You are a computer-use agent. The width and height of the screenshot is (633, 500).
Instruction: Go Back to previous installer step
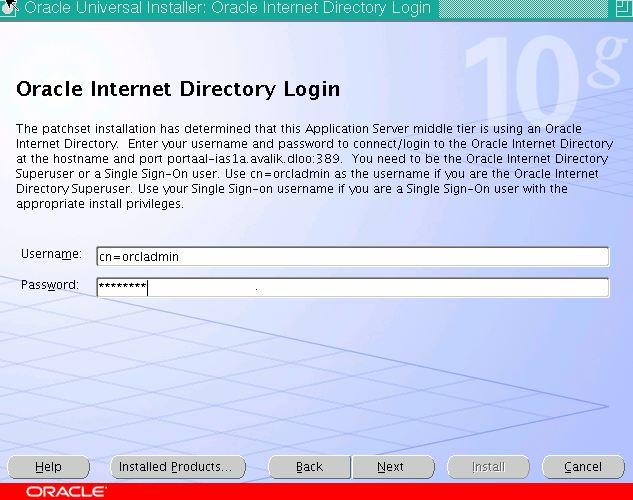[310, 467]
